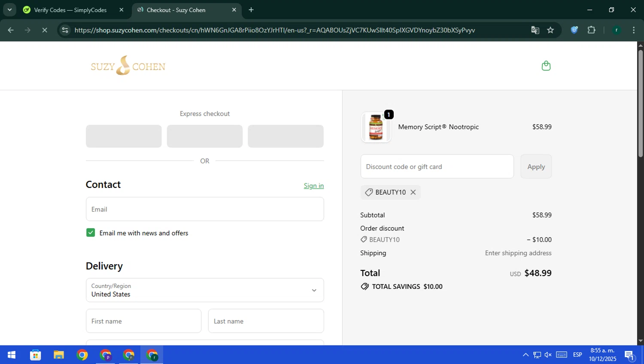
Task: Click the third express checkout placeholder button
Action: pyautogui.click(x=286, y=136)
